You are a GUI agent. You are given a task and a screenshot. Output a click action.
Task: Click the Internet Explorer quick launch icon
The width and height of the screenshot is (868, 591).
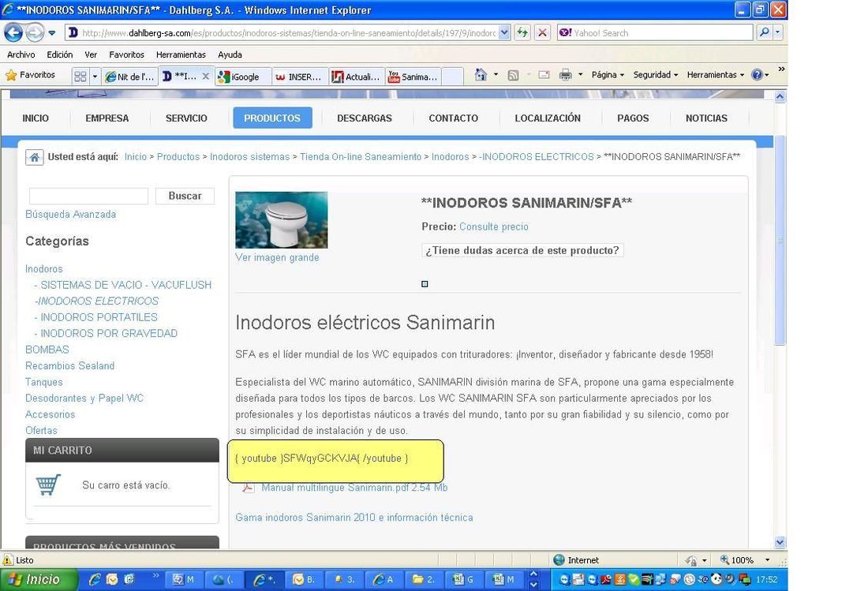tap(95, 579)
